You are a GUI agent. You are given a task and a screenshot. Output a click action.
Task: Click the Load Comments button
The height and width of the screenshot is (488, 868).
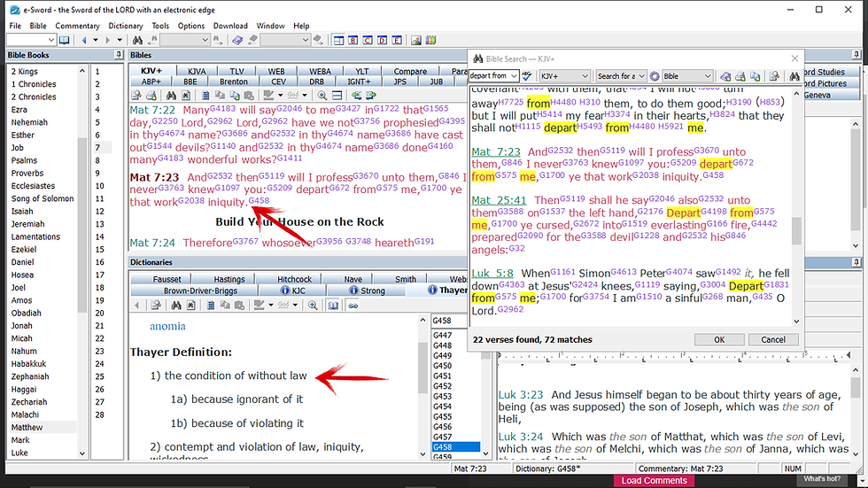[x=654, y=480]
